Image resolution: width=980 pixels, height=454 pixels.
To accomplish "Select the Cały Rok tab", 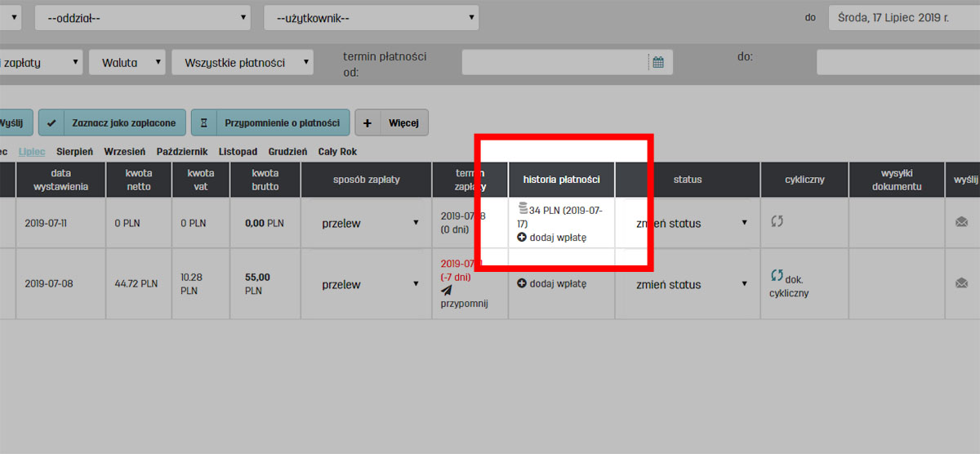I will tap(336, 152).
